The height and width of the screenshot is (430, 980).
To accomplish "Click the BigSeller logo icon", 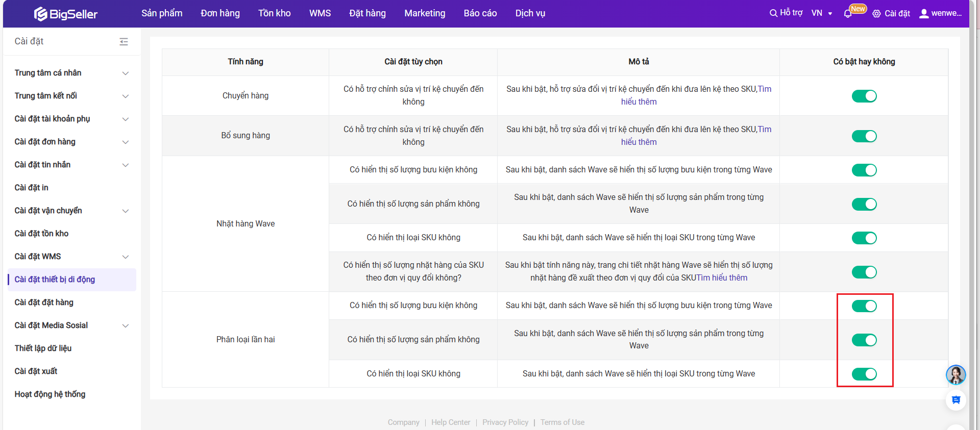I will (40, 14).
